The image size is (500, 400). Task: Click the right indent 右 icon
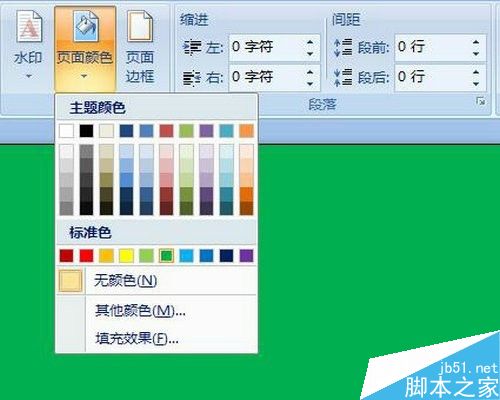point(192,78)
